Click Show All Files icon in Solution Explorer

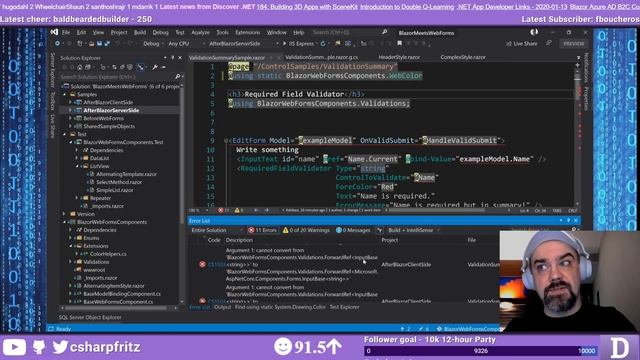[x=130, y=67]
